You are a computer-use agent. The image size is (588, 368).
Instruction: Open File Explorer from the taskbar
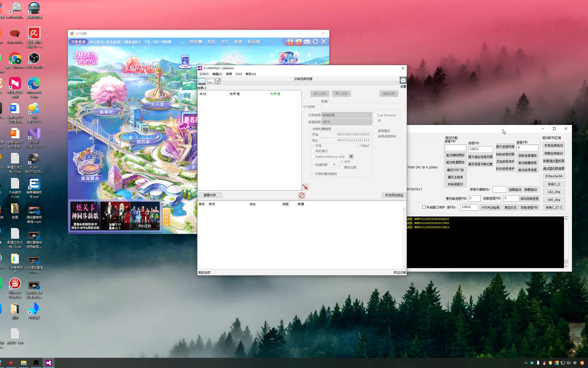coord(24,363)
